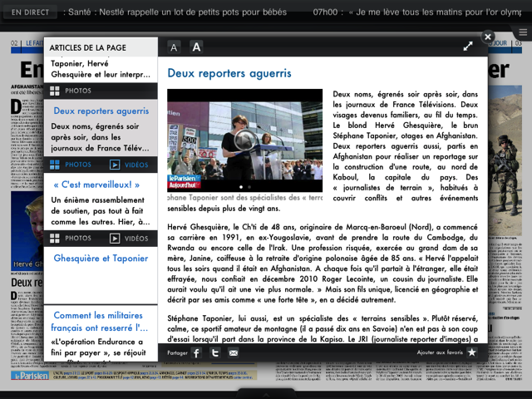Tap the soldier photo on newspaper page

click(505, 160)
